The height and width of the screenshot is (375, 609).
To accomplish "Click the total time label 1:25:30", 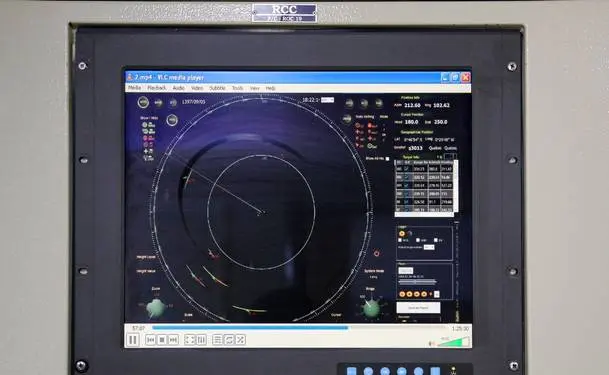I will pos(460,329).
